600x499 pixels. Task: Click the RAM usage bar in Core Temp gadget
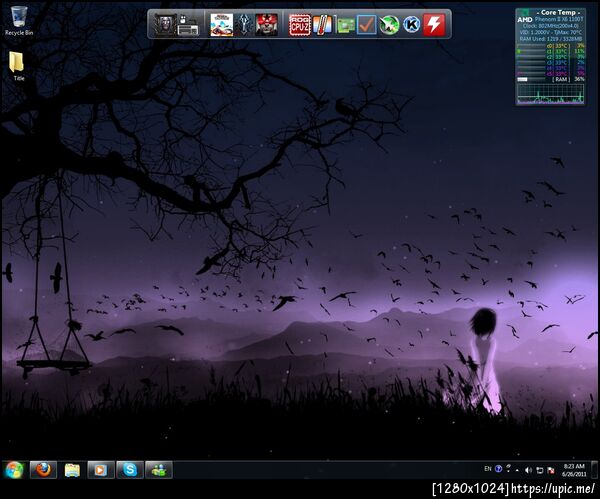point(533,79)
